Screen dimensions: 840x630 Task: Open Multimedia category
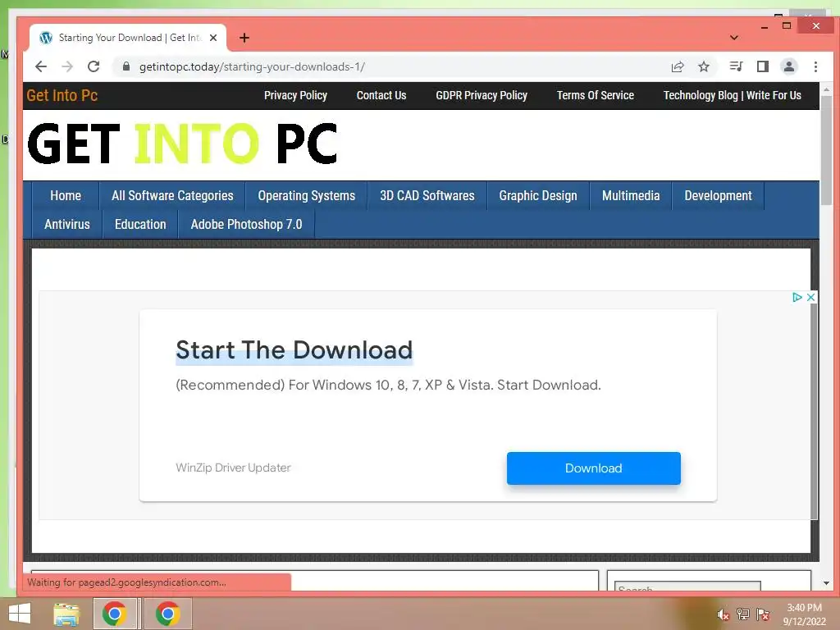point(631,195)
